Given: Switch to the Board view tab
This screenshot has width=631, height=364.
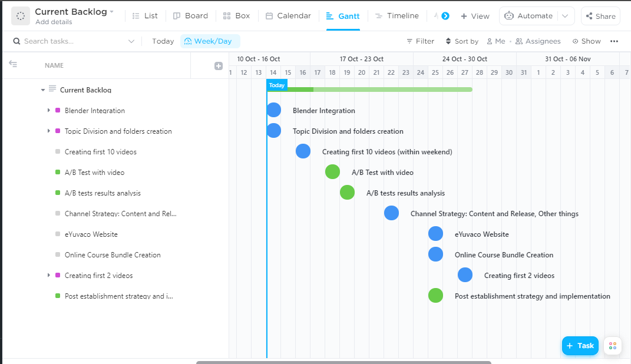Looking at the screenshot, I should click(190, 16).
